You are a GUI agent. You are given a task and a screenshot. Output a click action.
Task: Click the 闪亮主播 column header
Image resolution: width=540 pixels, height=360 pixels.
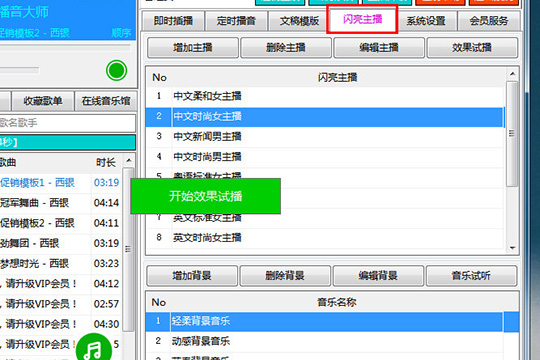click(x=337, y=78)
